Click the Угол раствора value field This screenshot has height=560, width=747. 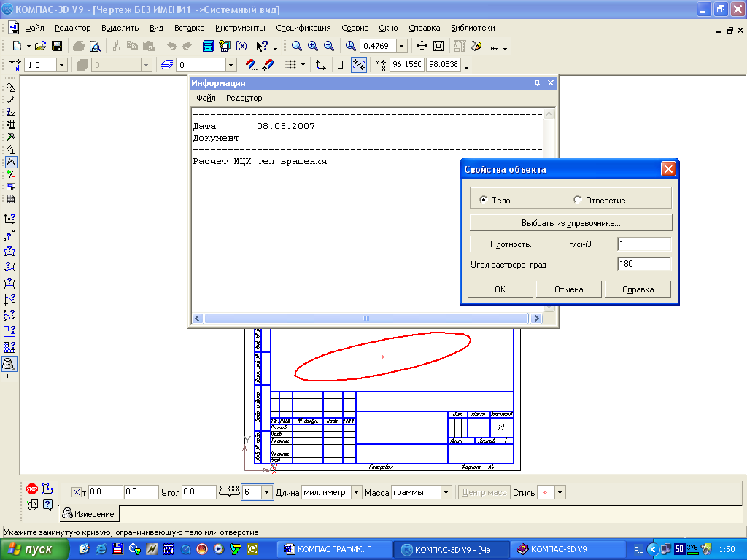(x=643, y=264)
